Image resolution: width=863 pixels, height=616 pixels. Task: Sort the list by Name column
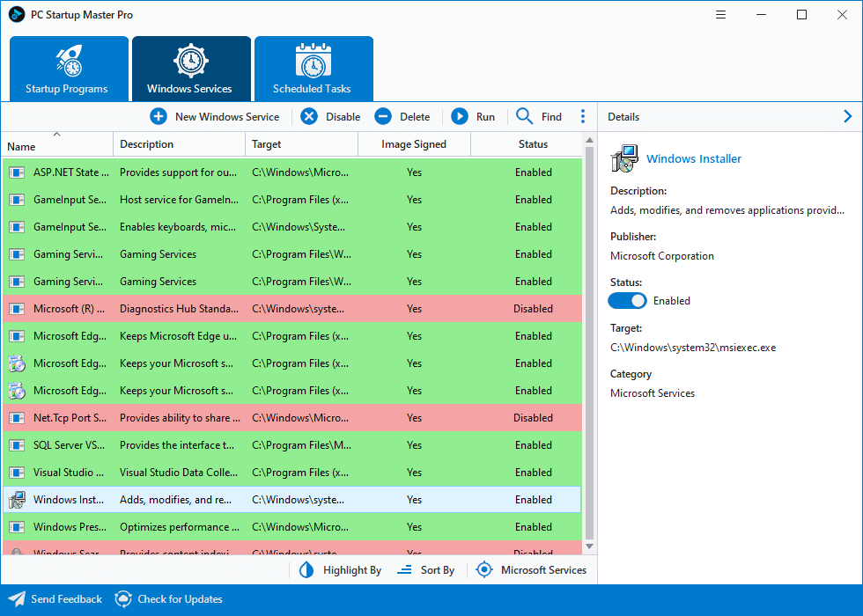pos(57,144)
